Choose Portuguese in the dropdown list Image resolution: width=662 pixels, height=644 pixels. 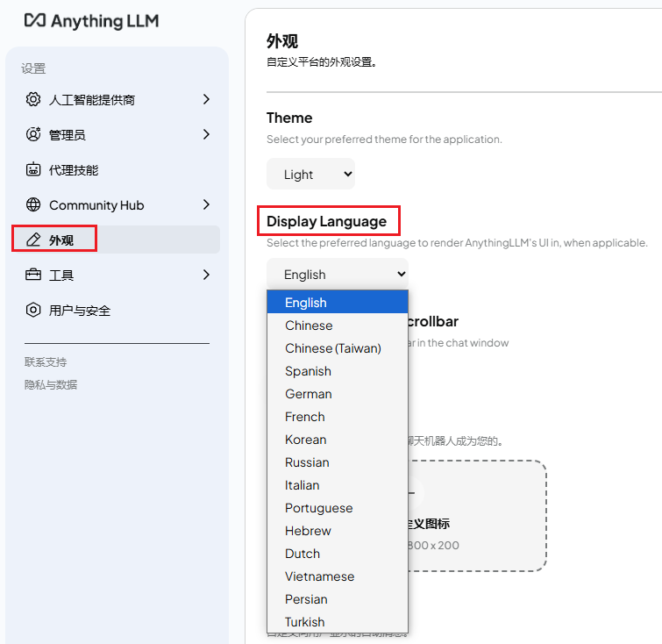point(338,507)
